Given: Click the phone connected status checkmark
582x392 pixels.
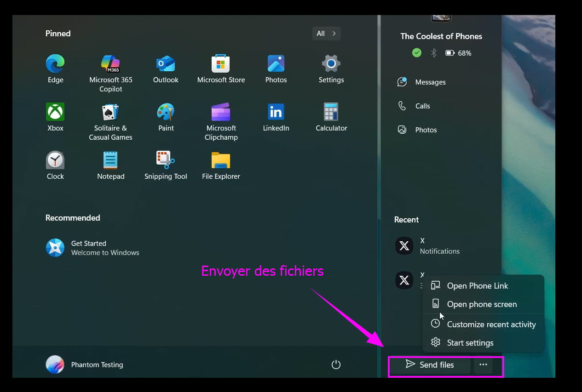Looking at the screenshot, I should pos(416,53).
